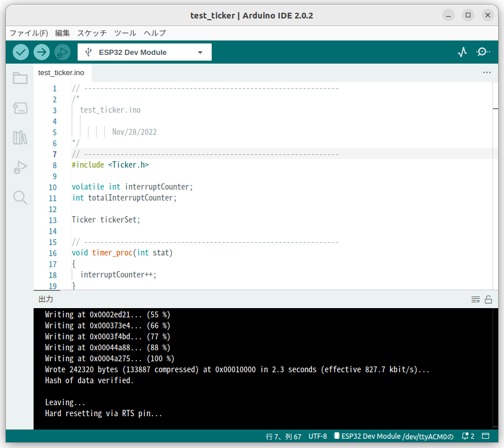Open the Sketchbook sidebar panel
Image resolution: width=504 pixels, height=448 pixels.
20,78
